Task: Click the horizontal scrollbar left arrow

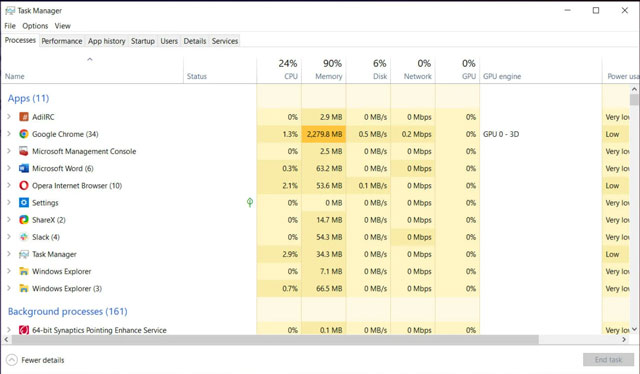Action: [6, 339]
